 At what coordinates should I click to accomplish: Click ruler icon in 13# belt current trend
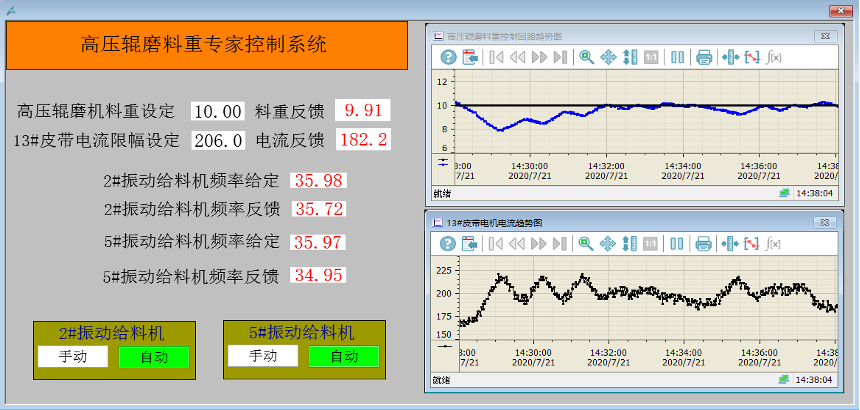pyautogui.click(x=728, y=243)
